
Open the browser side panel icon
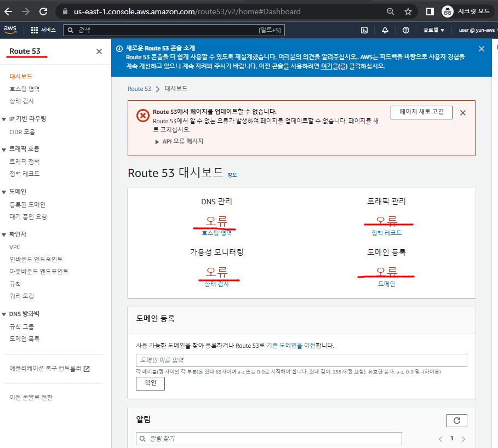tap(430, 12)
